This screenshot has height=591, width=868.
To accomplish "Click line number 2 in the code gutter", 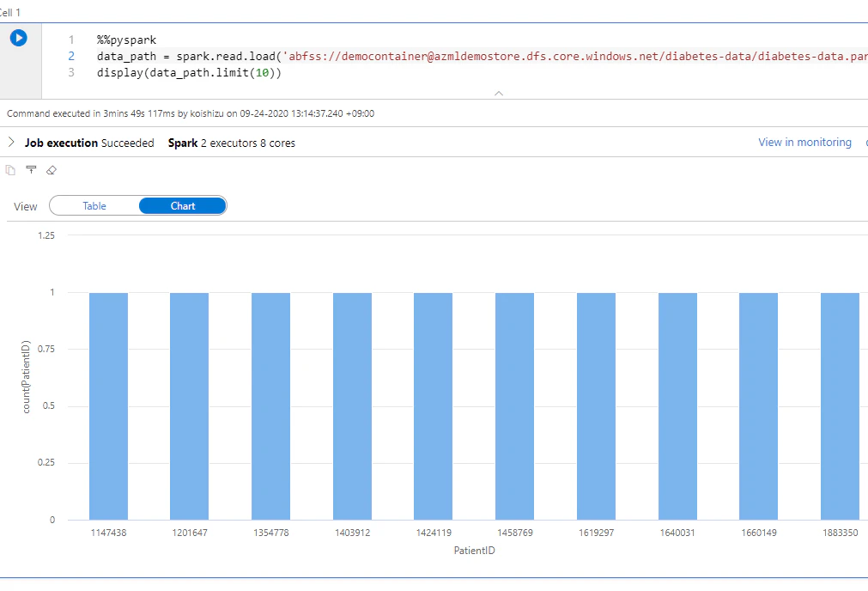I will (71, 56).
